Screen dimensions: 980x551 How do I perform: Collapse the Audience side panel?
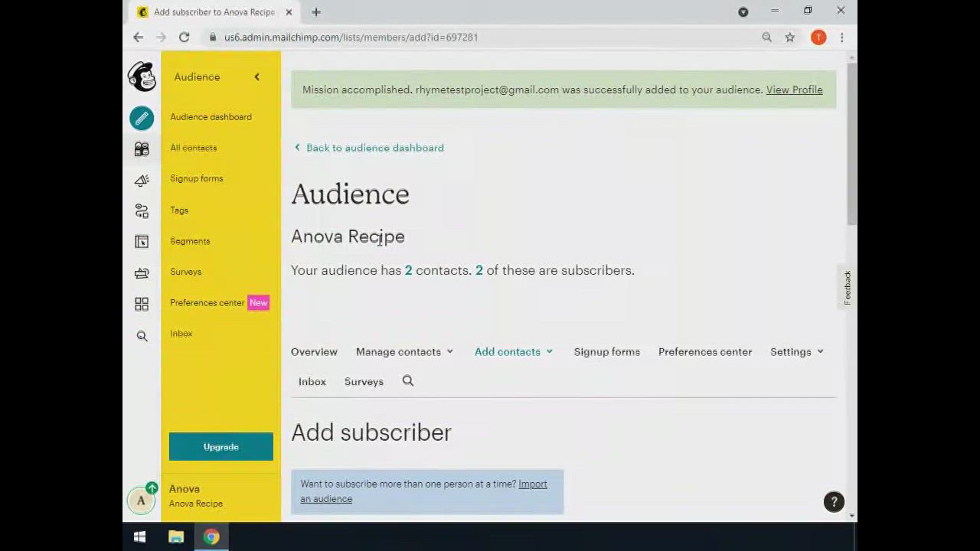tap(257, 77)
